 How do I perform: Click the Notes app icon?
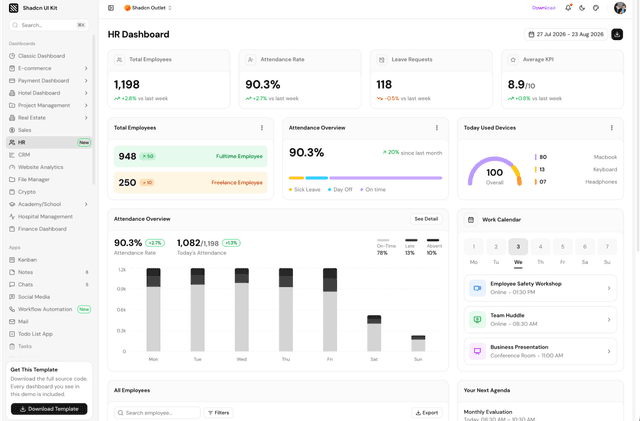click(x=12, y=272)
